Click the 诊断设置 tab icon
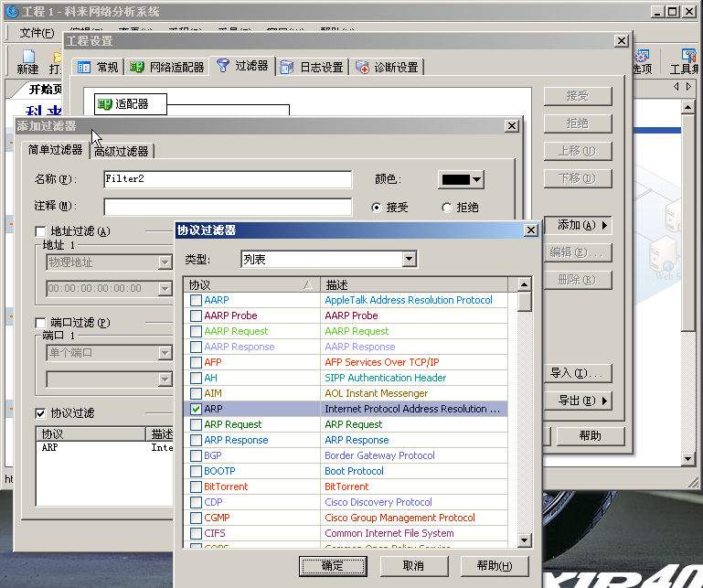Screen dimensions: 703x588 pos(363,67)
